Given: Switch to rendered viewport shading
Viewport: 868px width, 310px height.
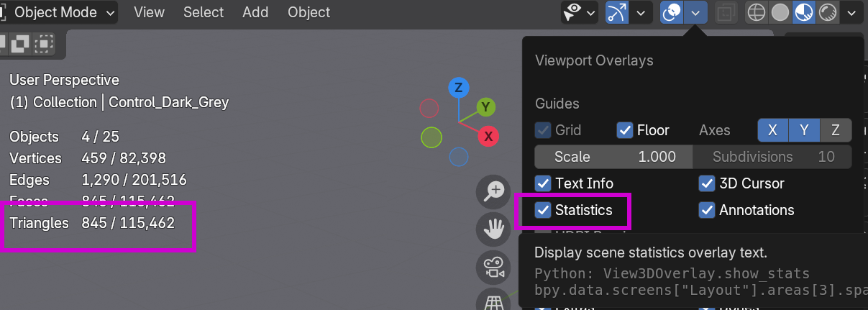Looking at the screenshot, I should coord(828,12).
